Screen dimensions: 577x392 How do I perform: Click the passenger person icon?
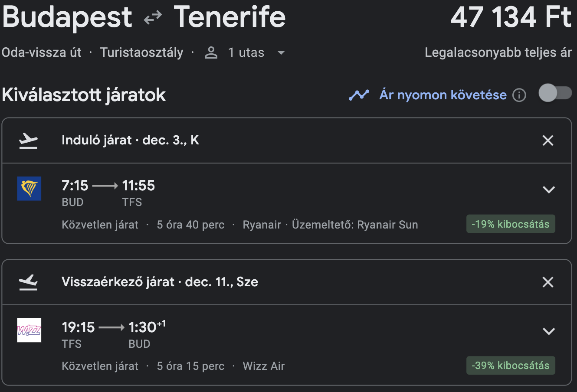pos(211,53)
